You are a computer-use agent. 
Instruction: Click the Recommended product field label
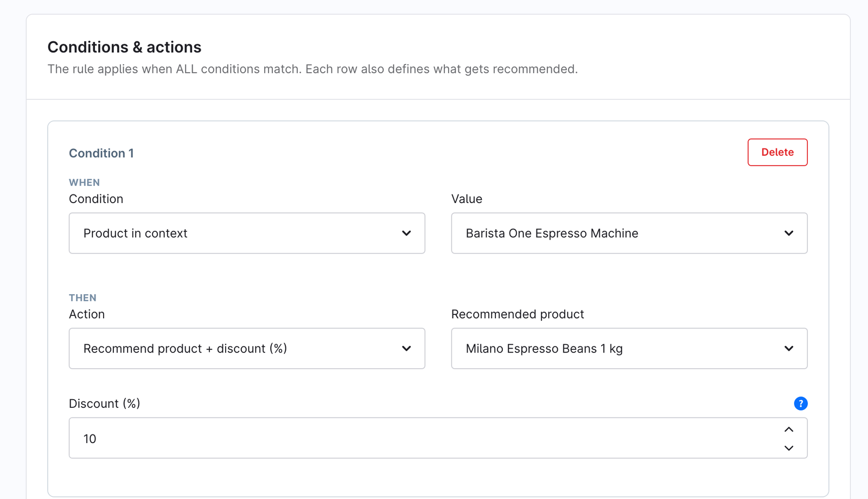pos(518,314)
